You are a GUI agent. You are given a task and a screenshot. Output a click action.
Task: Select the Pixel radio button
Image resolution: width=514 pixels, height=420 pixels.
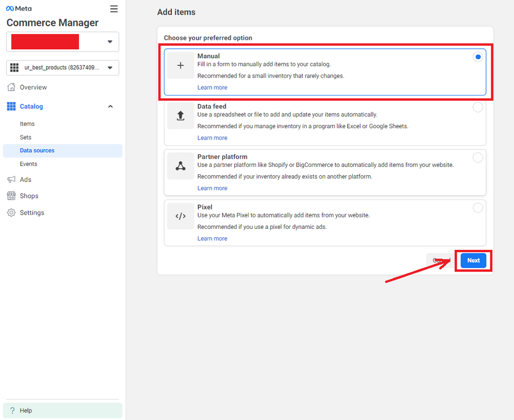tap(478, 207)
